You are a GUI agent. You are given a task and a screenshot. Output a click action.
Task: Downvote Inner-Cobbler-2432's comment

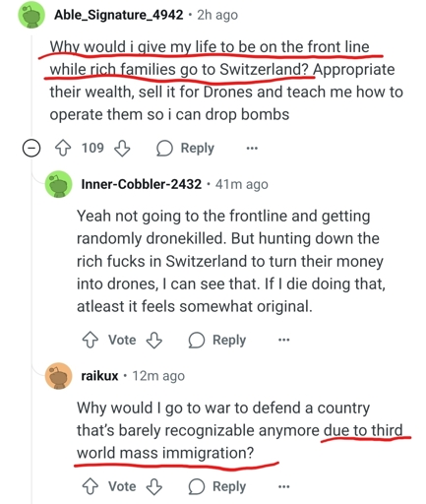click(x=154, y=340)
